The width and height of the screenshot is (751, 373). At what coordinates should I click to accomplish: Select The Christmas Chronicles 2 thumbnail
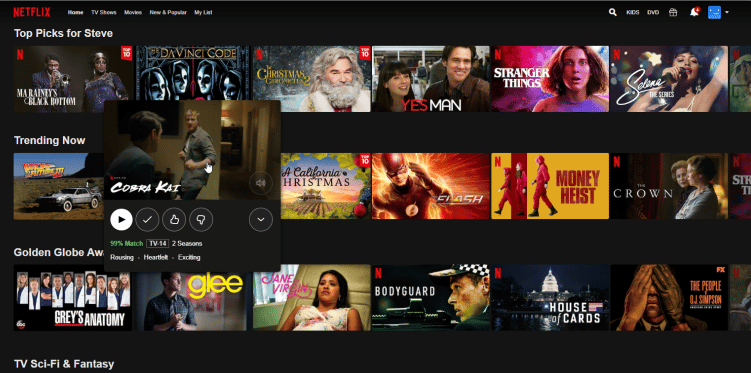(312, 79)
